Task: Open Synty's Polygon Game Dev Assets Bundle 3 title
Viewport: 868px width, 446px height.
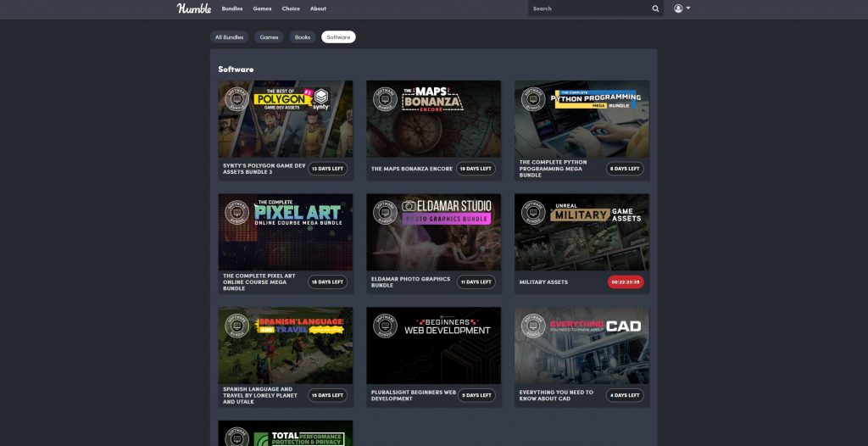Action: click(x=264, y=169)
